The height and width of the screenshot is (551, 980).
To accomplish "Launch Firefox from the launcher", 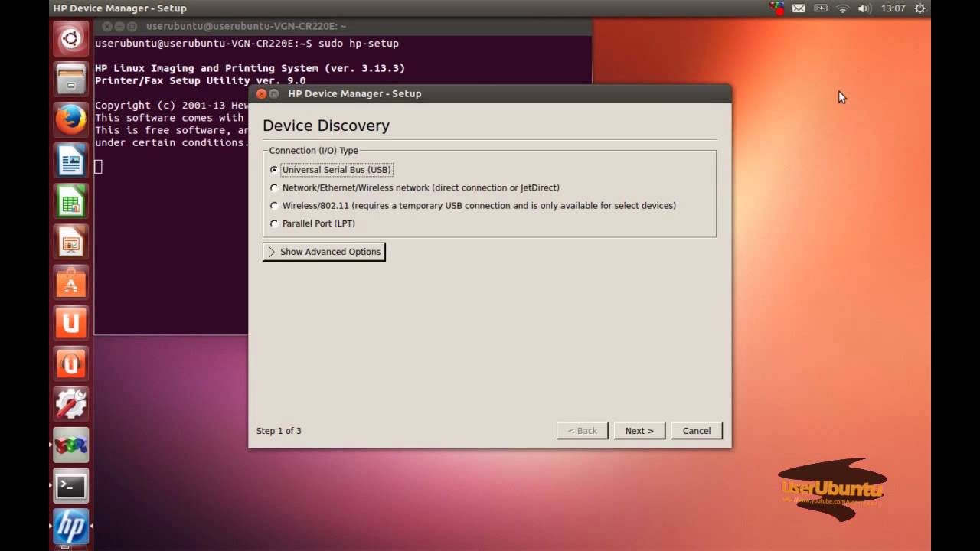I will tap(70, 119).
